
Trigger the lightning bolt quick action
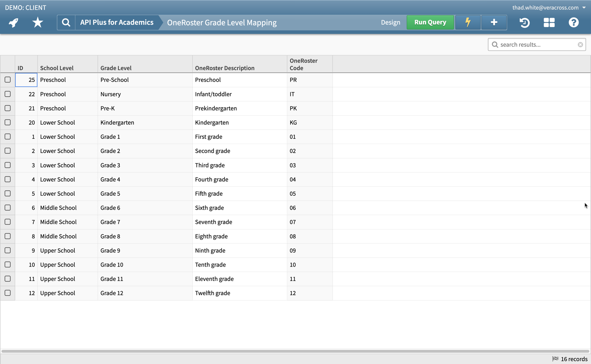pos(468,22)
